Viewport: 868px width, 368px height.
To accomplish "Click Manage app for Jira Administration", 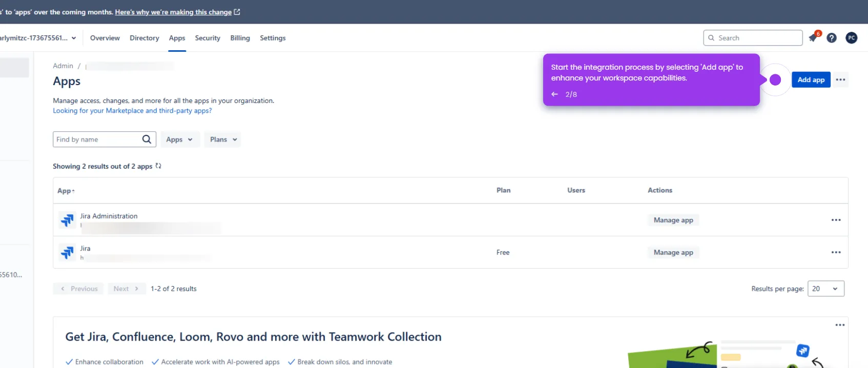I will pos(673,220).
